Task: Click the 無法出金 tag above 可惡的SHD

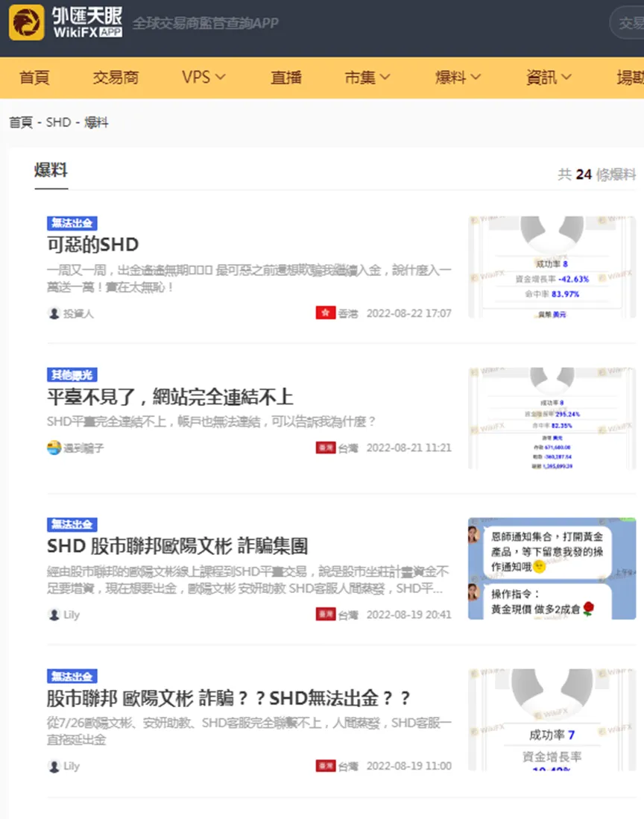Action: point(72,223)
